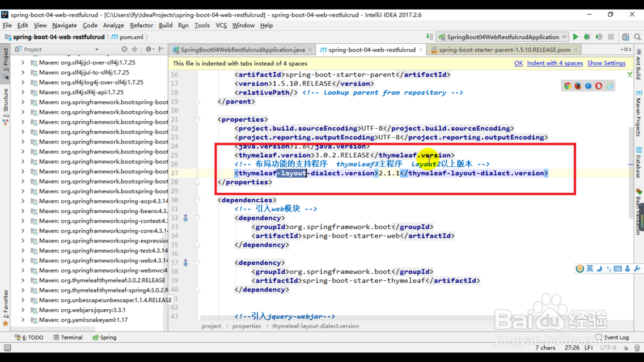Toggle the Bean Validation side panel

638,213
